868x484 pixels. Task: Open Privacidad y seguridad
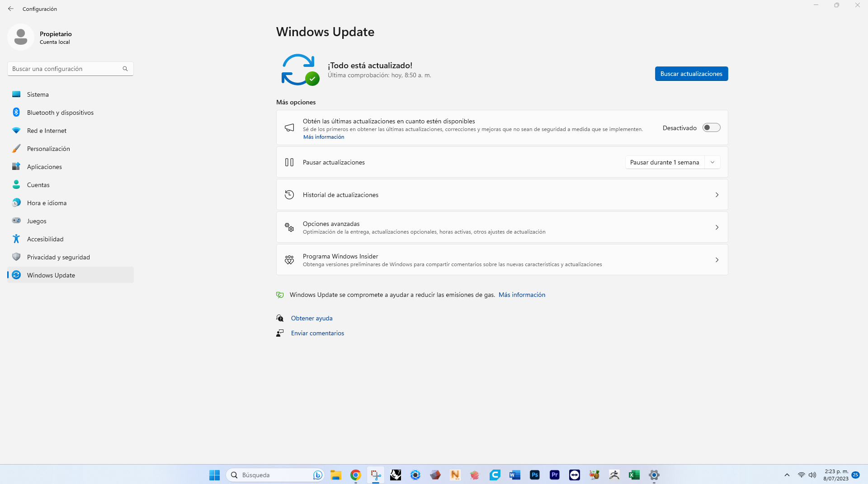(x=71, y=257)
